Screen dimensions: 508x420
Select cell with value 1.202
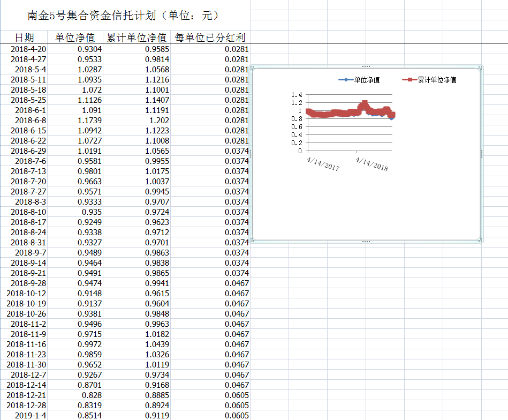(x=137, y=121)
